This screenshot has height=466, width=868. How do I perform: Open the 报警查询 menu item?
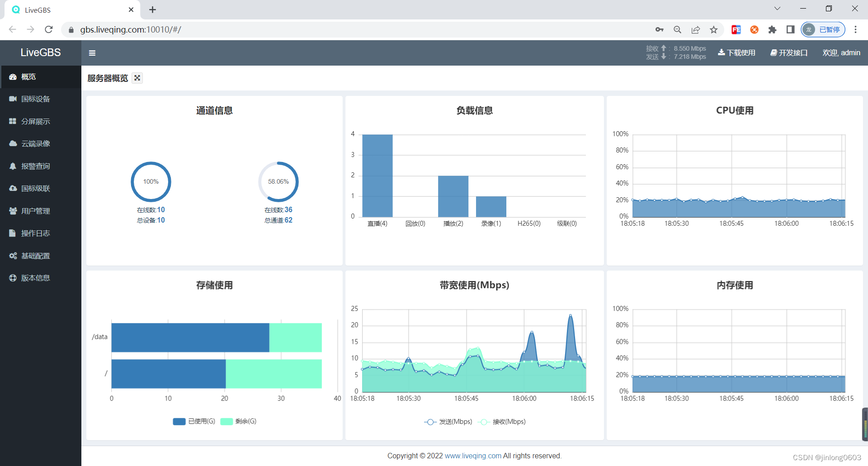click(x=41, y=166)
